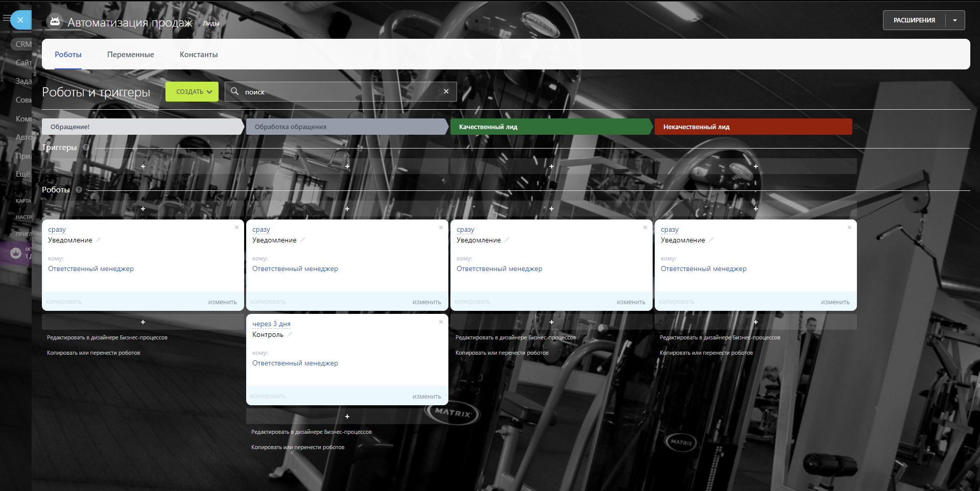Open business-process designer link under Контроль card
The height and width of the screenshot is (491, 980).
[x=312, y=432]
